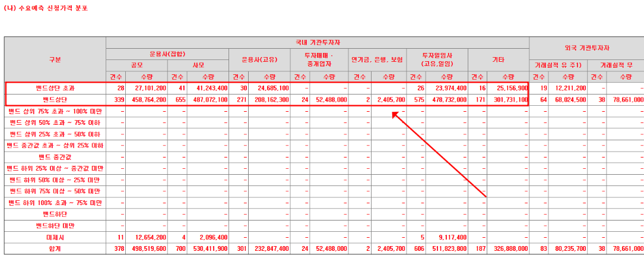Select the cell showing 458,764,200

145,99
